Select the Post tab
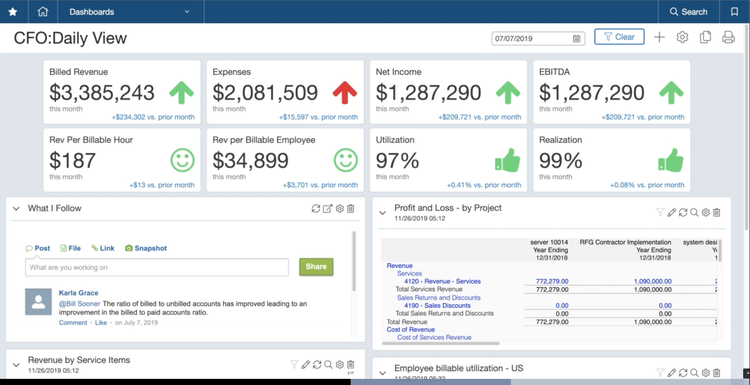Screen dimensions: 750x385 pos(38,248)
